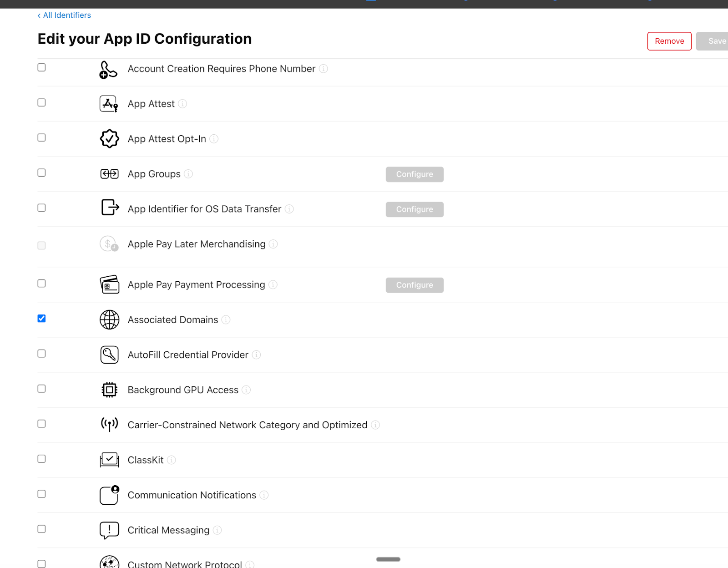Check the Critical Messaging capability
Image resolution: width=728 pixels, height=568 pixels.
[x=41, y=529]
